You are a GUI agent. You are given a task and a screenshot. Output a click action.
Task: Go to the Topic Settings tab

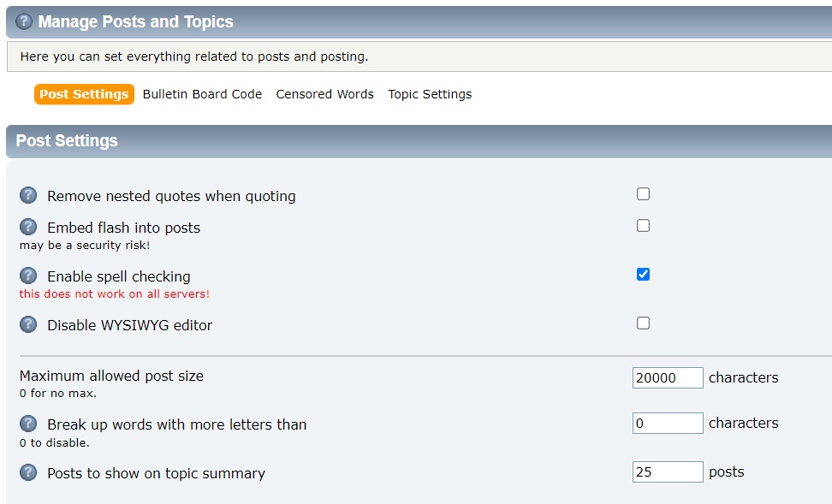(430, 94)
